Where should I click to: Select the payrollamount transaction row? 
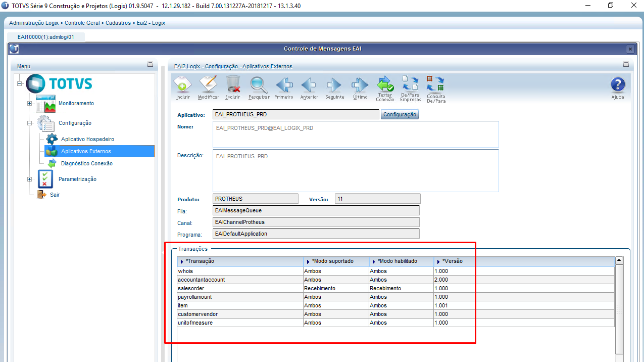point(395,297)
